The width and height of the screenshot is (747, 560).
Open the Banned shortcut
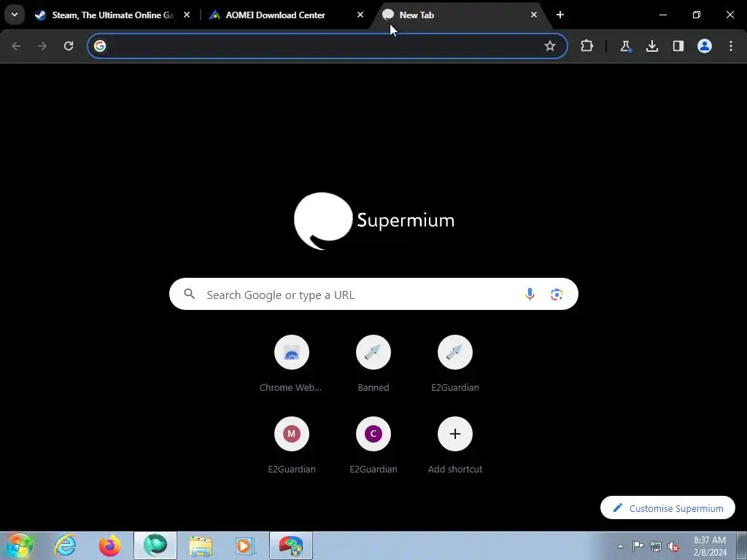pos(373,364)
